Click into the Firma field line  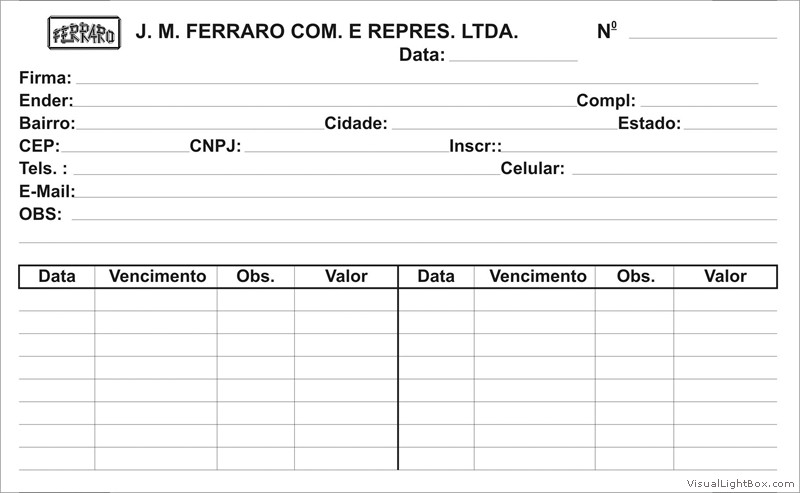[417, 77]
